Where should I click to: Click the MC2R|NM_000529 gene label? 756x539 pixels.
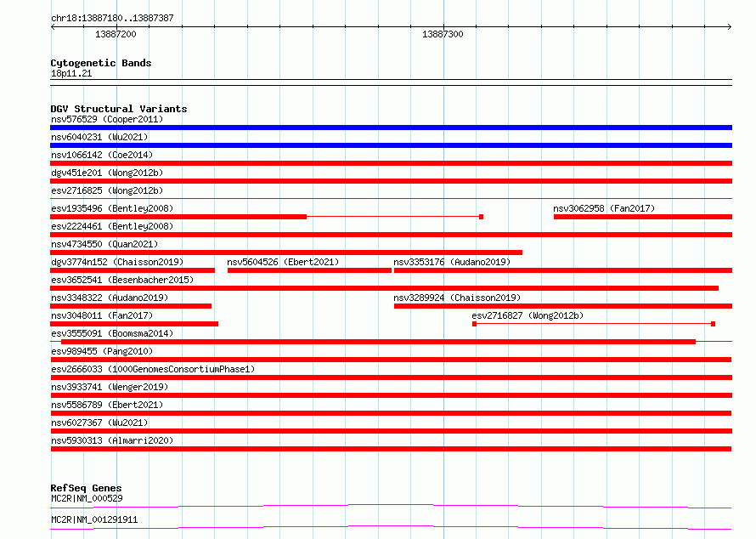(87, 498)
